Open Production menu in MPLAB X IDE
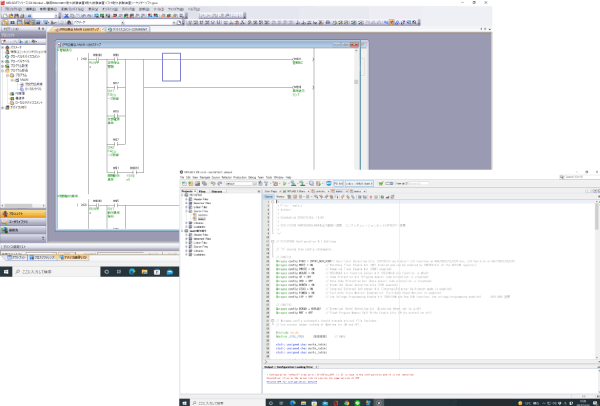The image size is (600, 406). click(x=240, y=178)
